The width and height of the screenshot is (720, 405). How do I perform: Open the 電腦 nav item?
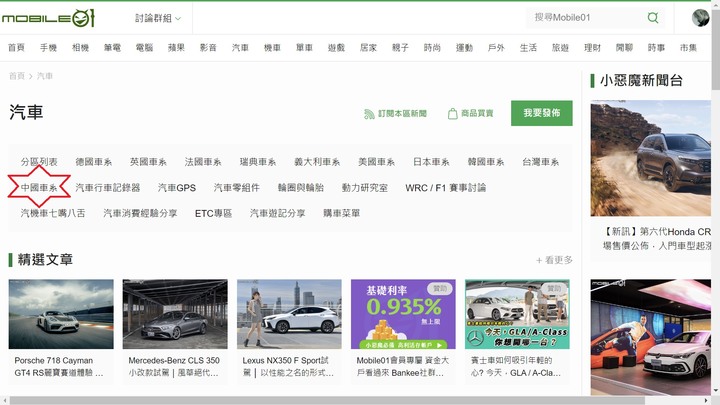(x=144, y=48)
